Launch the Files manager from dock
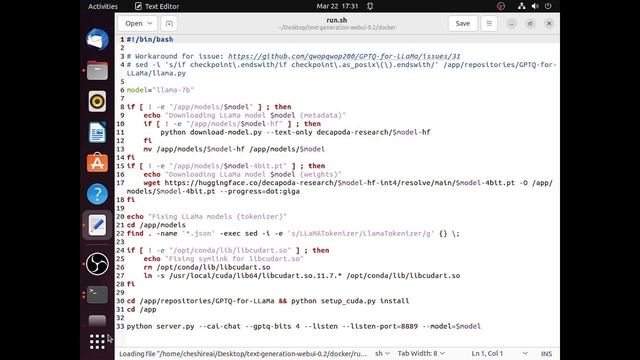This screenshot has width=640, height=360. click(x=97, y=70)
